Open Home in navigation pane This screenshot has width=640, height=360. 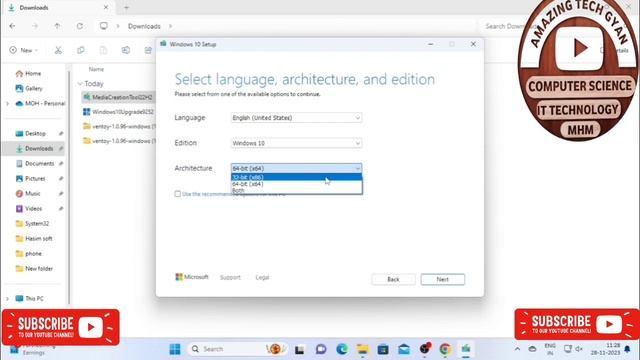29,73
